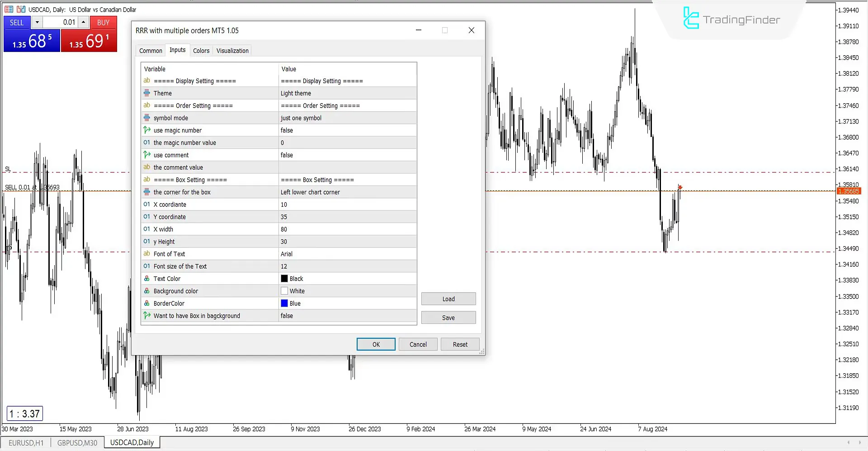Screen dimensions: 868x451
Task: Switch to the Colors tab
Action: click(x=201, y=50)
